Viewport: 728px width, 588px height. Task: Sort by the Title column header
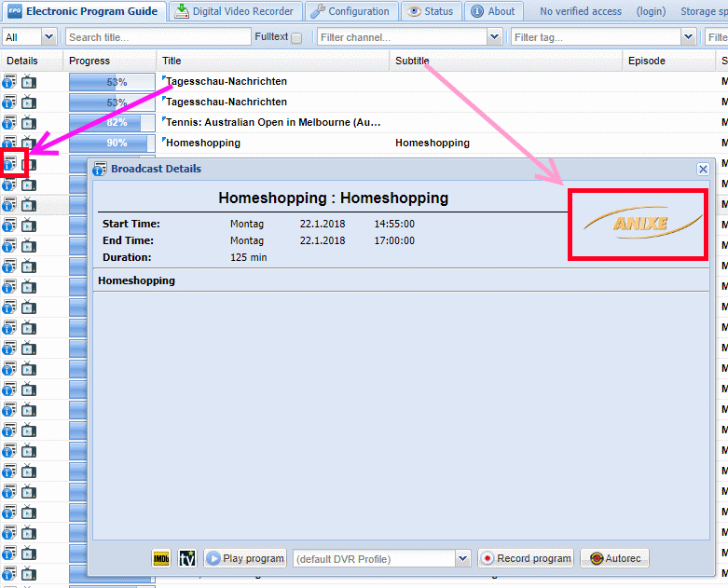tap(272, 61)
